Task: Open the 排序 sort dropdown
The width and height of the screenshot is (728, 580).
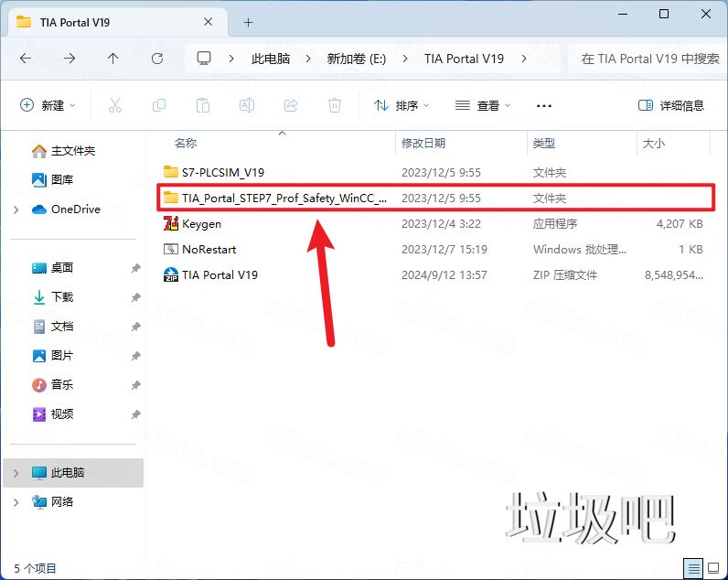Action: pyautogui.click(x=401, y=105)
